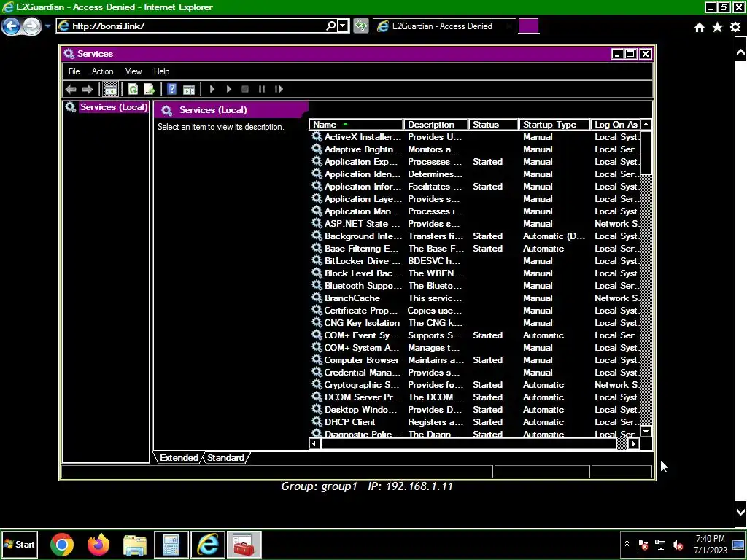Open Help via blue question mark icon
747x560 pixels.
coord(172,89)
